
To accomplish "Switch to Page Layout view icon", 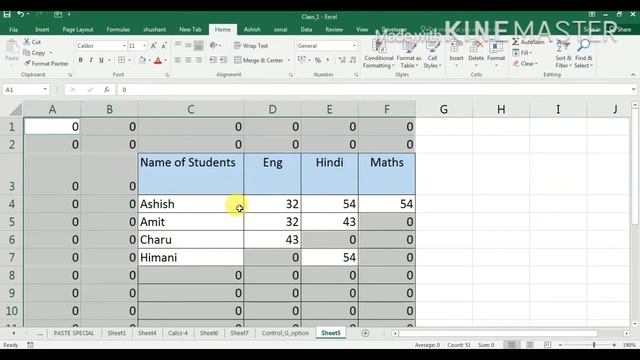I will click(x=529, y=345).
